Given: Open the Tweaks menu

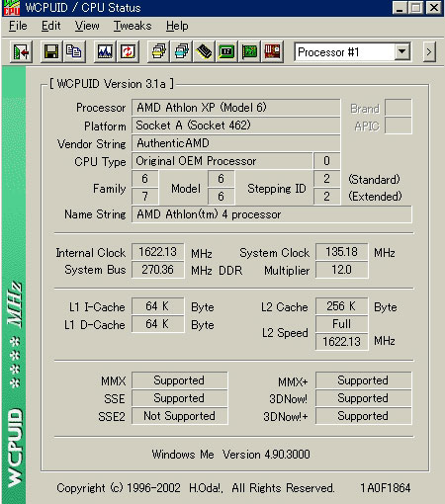Looking at the screenshot, I should click(x=133, y=26).
